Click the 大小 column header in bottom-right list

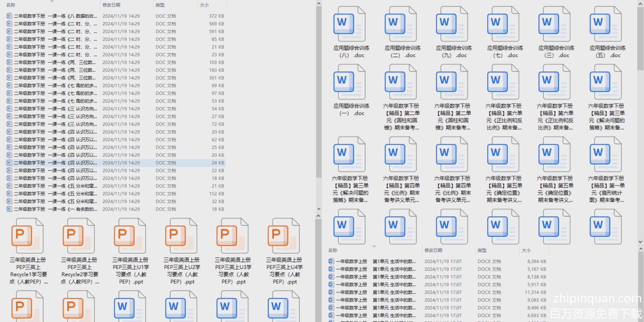point(526,251)
